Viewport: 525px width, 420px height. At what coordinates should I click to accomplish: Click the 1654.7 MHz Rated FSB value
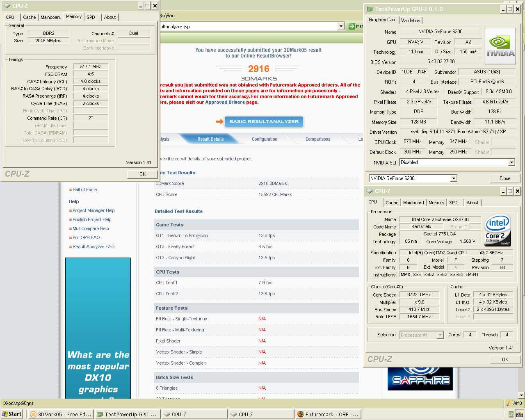pos(419,317)
